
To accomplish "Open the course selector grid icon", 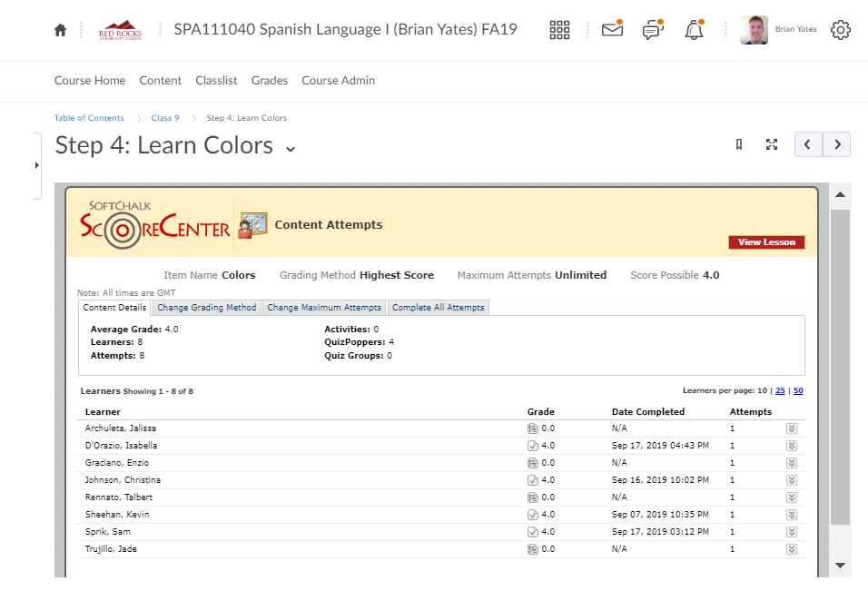I will click(x=560, y=30).
